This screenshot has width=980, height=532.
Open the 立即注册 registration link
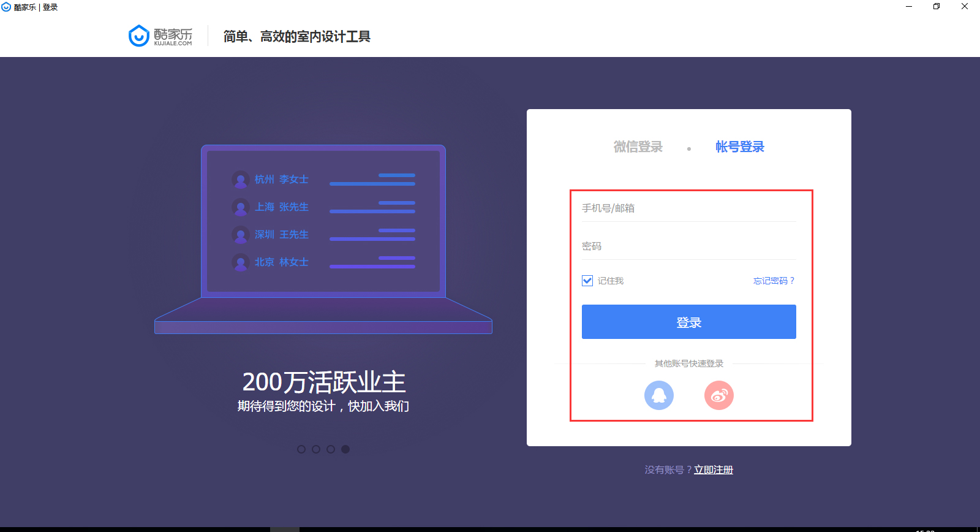pos(714,470)
